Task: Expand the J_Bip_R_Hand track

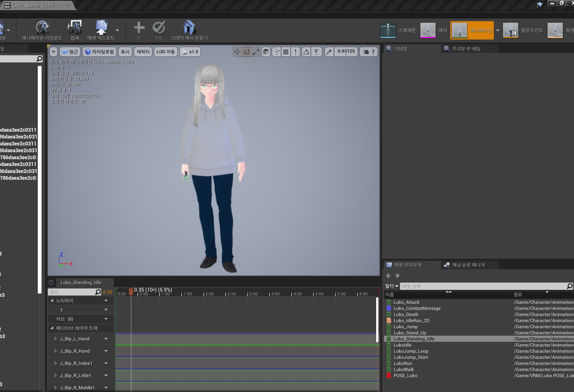Action: tap(55, 351)
